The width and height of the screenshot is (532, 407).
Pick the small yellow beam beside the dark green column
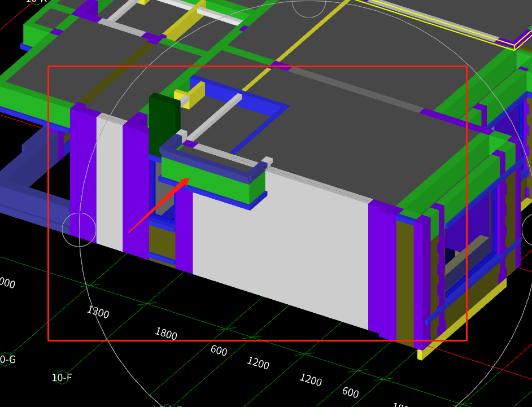click(x=191, y=95)
